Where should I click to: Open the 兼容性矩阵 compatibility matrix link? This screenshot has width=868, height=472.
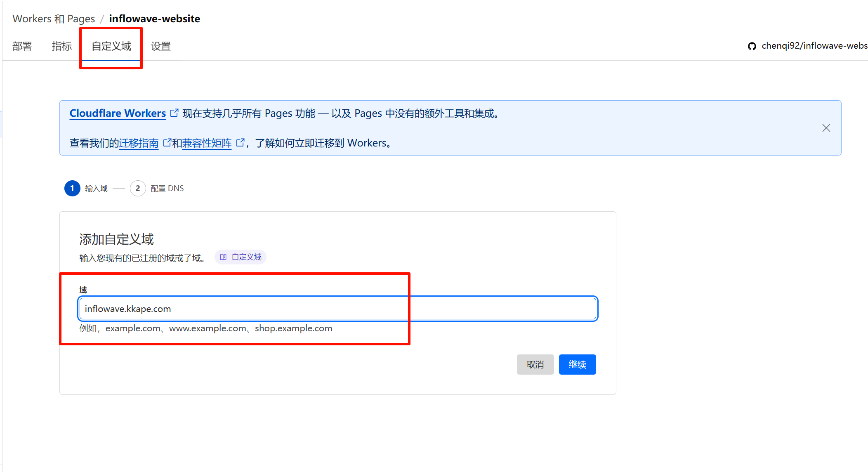point(207,143)
